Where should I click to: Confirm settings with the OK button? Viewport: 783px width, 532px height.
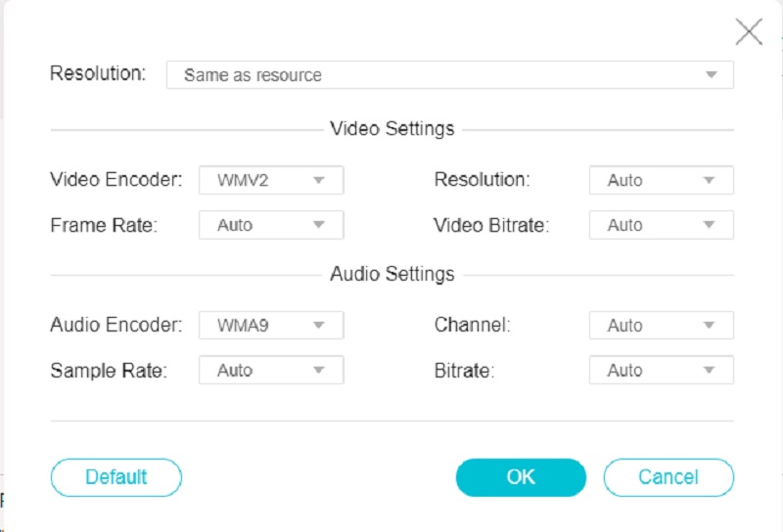(x=521, y=477)
